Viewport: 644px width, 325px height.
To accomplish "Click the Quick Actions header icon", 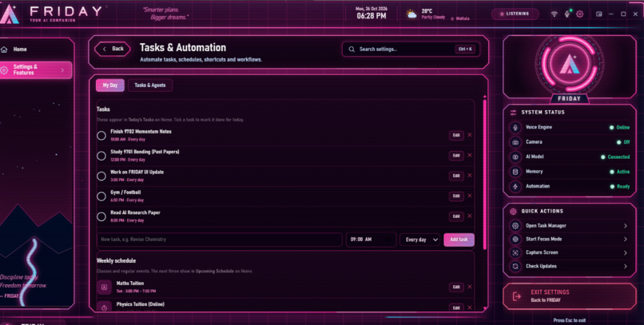I will [513, 212].
